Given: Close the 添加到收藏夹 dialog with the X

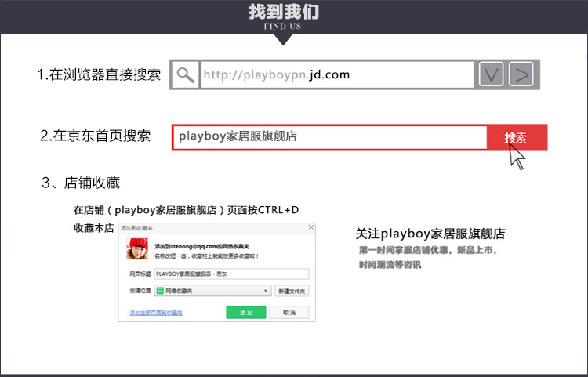Looking at the screenshot, I should click(x=311, y=227).
